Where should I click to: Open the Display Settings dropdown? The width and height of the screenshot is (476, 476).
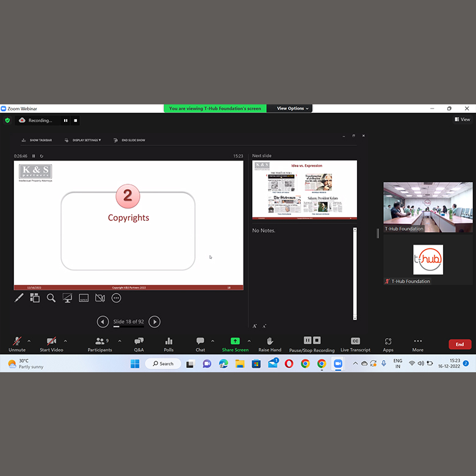point(84,140)
